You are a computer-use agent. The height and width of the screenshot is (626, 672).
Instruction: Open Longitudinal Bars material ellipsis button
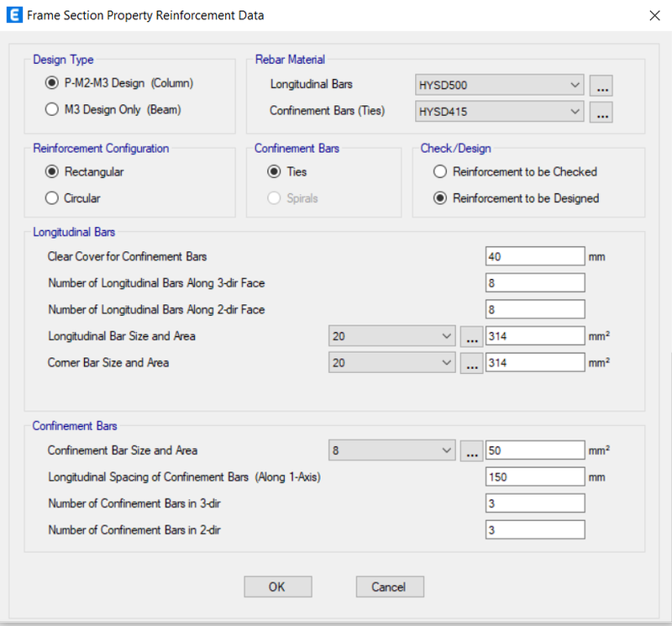tap(601, 86)
